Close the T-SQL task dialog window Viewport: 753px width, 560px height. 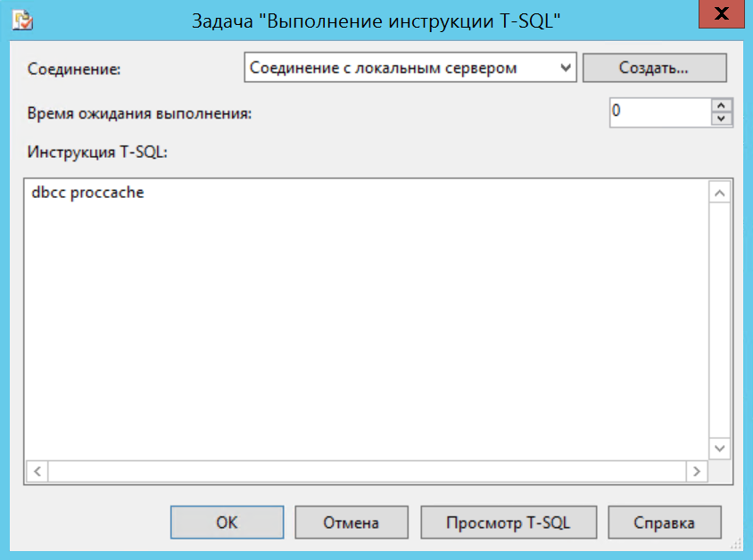click(724, 19)
